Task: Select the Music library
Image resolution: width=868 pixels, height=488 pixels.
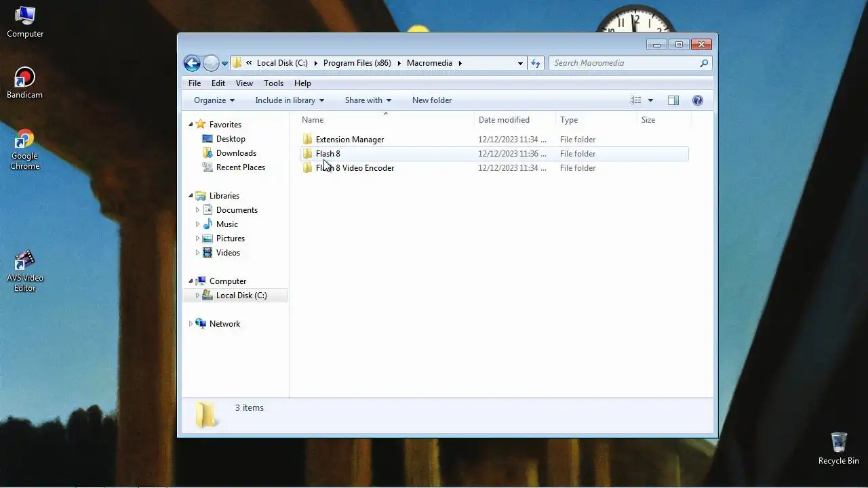Action: (227, 224)
